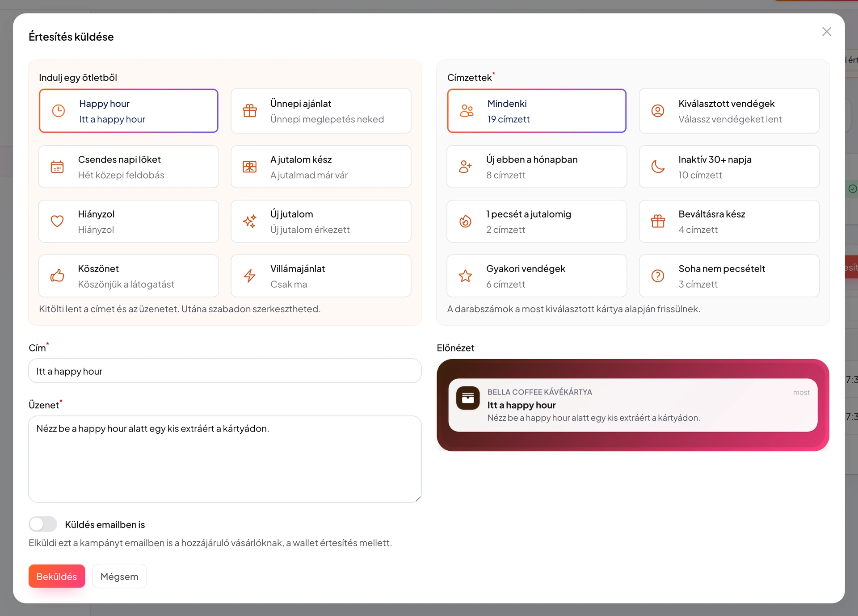Image resolution: width=858 pixels, height=616 pixels.
Task: Click the 'most' timestamp in preview
Action: 801,392
